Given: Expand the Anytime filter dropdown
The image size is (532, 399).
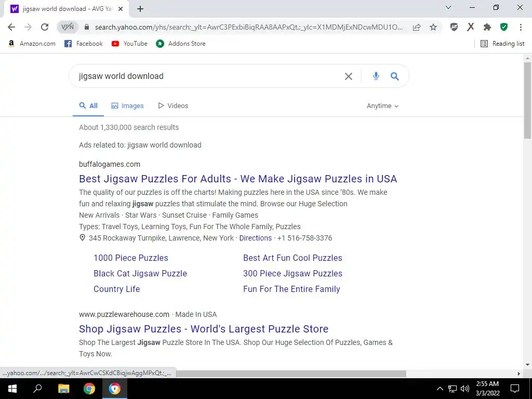Looking at the screenshot, I should pos(383,106).
